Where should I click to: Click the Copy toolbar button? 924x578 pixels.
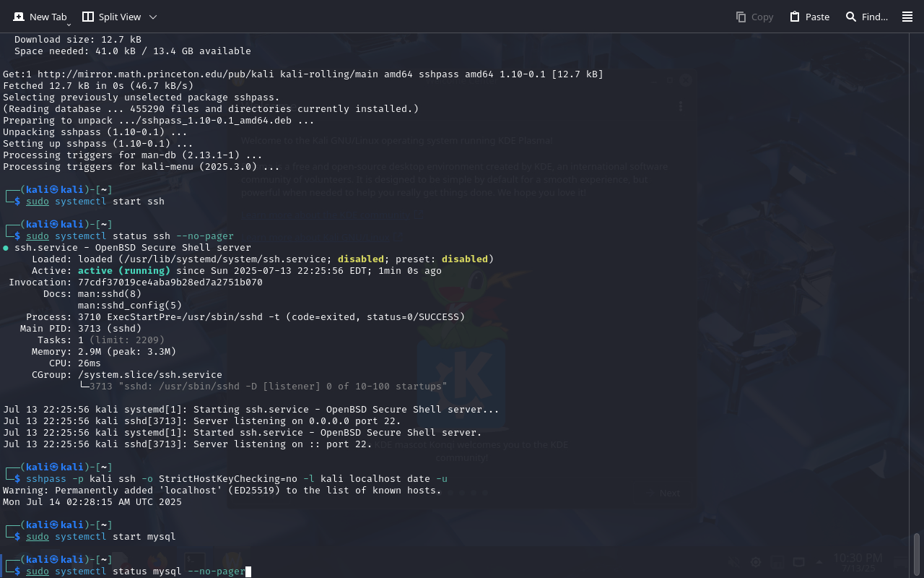(x=754, y=17)
